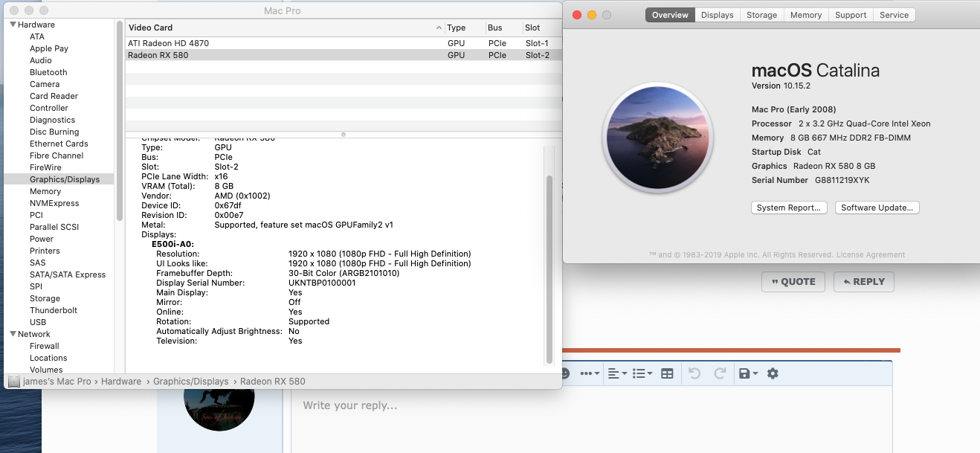Switch to the Overview tab
Image resolution: width=980 pixels, height=453 pixels.
(670, 15)
